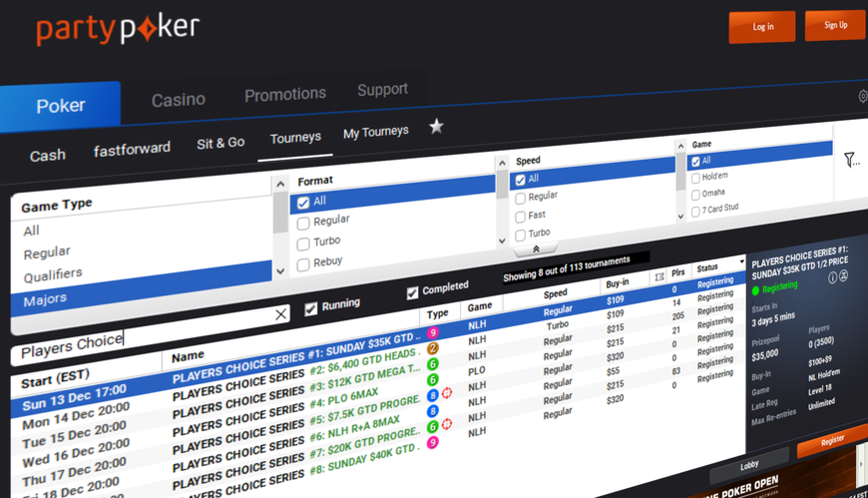Enable the Rebuy format checkbox
This screenshot has width=868, height=498.
point(303,264)
